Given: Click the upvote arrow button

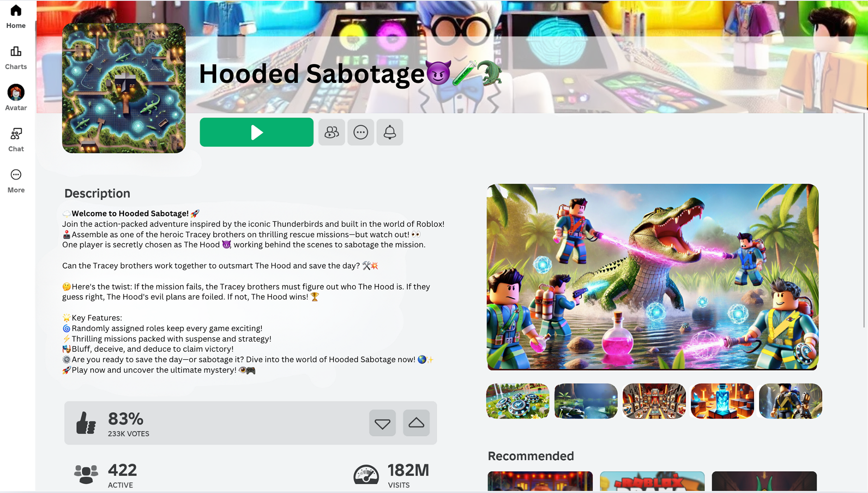Looking at the screenshot, I should [416, 423].
